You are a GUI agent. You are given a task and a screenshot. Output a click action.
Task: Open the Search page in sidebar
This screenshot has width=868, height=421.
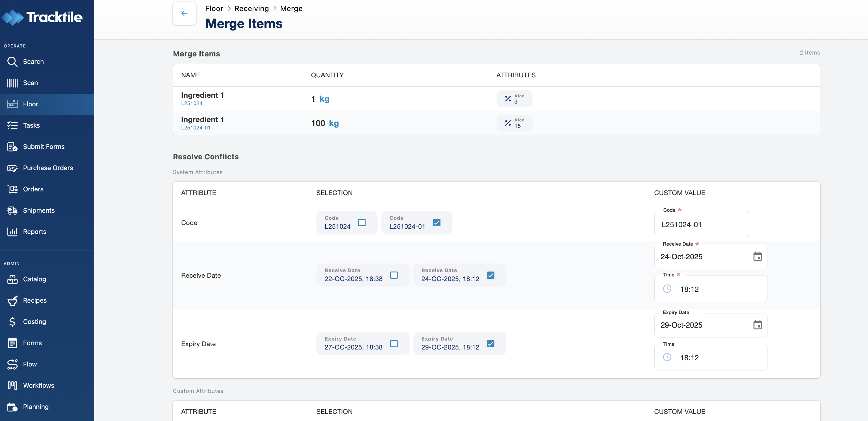point(33,62)
